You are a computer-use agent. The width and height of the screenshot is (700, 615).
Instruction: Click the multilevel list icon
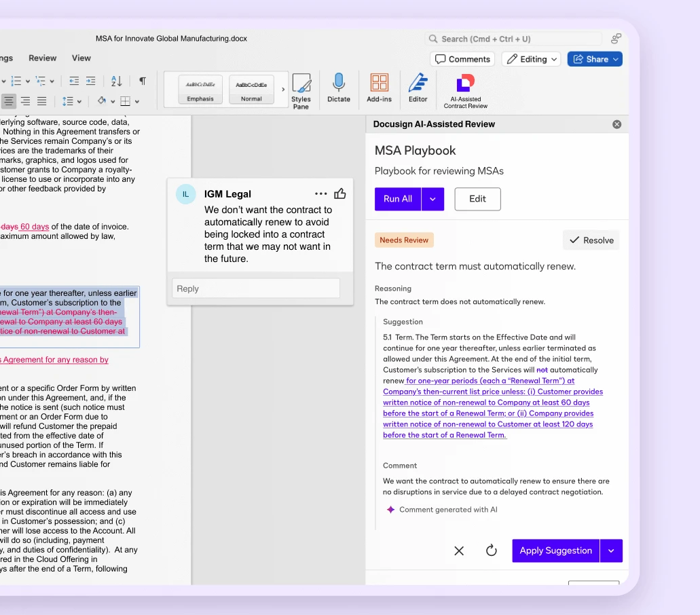41,81
